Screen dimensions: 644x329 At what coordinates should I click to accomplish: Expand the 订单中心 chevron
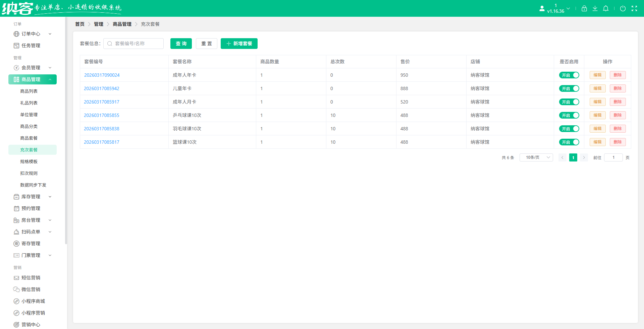[50, 34]
